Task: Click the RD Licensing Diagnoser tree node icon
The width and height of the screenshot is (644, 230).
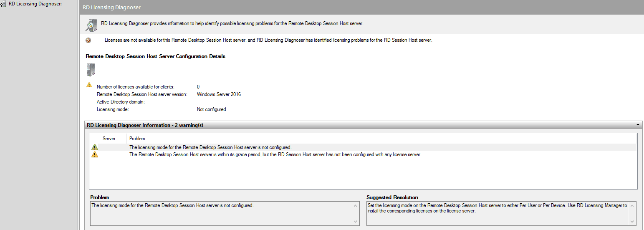Action: 3,4
